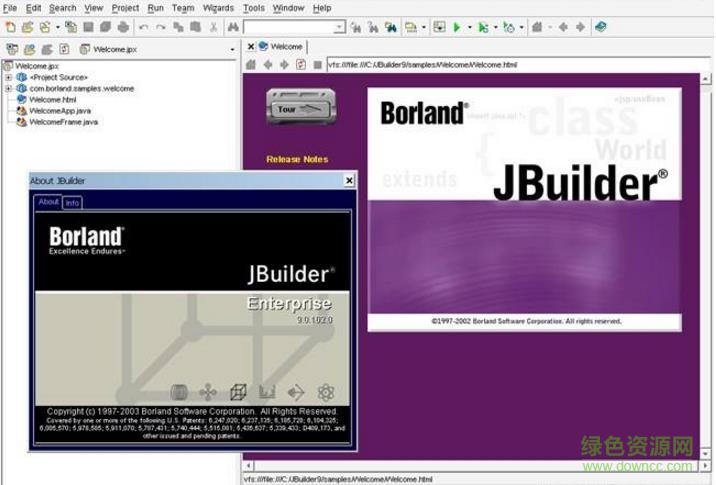Open the Make Project dropdown arrow
Image resolution: width=716 pixels, height=485 pixels.
point(424,27)
